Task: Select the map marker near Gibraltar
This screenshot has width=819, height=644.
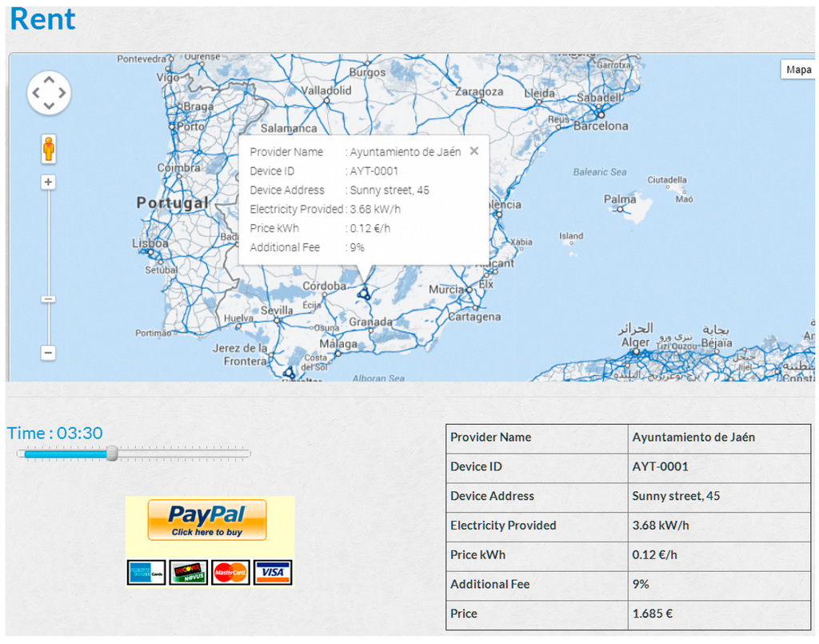Action: [289, 372]
